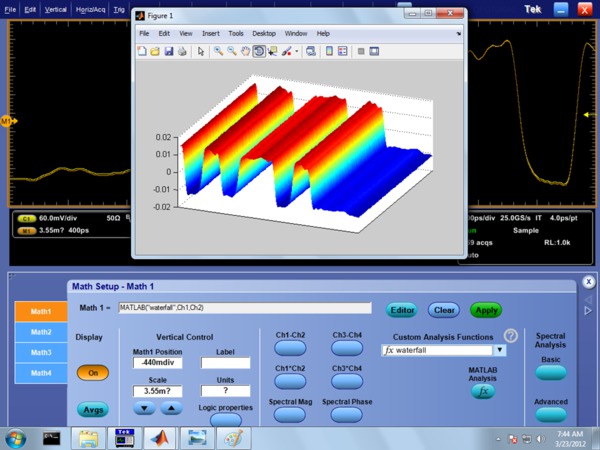Select the Rotate 3D tool in figure toolbar
The width and height of the screenshot is (600, 450).
click(x=259, y=51)
